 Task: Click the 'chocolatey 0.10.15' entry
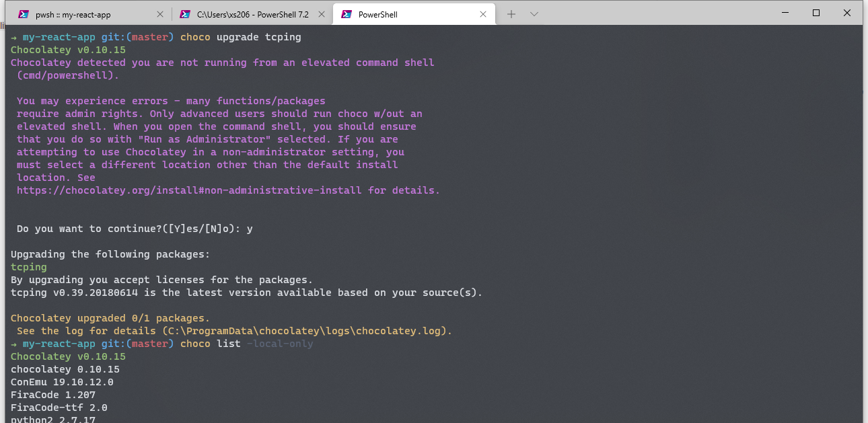point(65,369)
